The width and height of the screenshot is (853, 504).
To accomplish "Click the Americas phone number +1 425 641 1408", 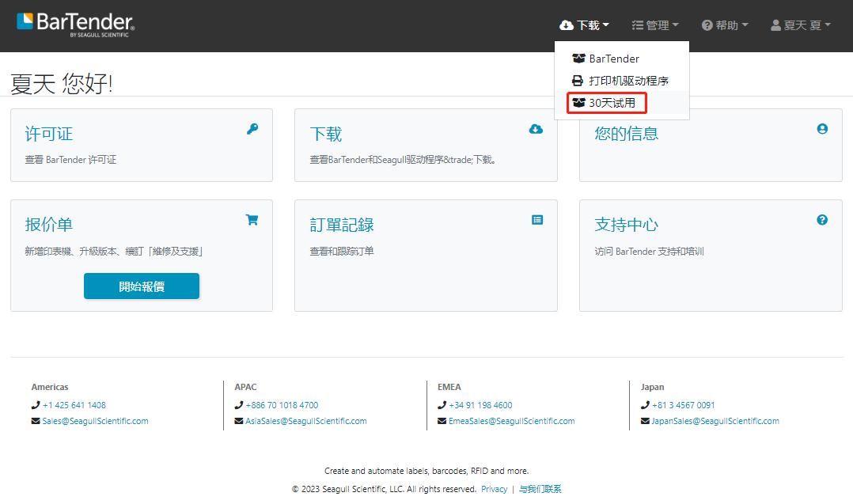I will [x=74, y=405].
